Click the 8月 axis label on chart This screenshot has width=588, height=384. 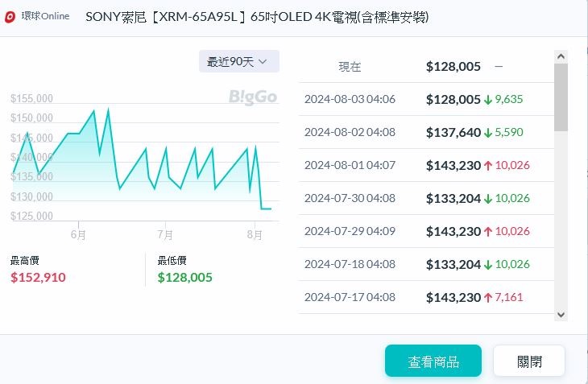(x=255, y=234)
